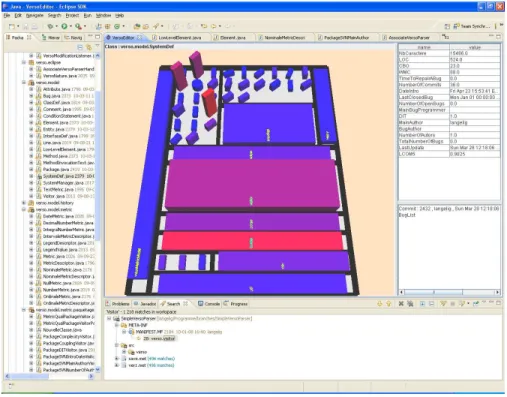Screen dimensions: 507x397
Task: Expand all results in the Search view
Action: (422, 304)
